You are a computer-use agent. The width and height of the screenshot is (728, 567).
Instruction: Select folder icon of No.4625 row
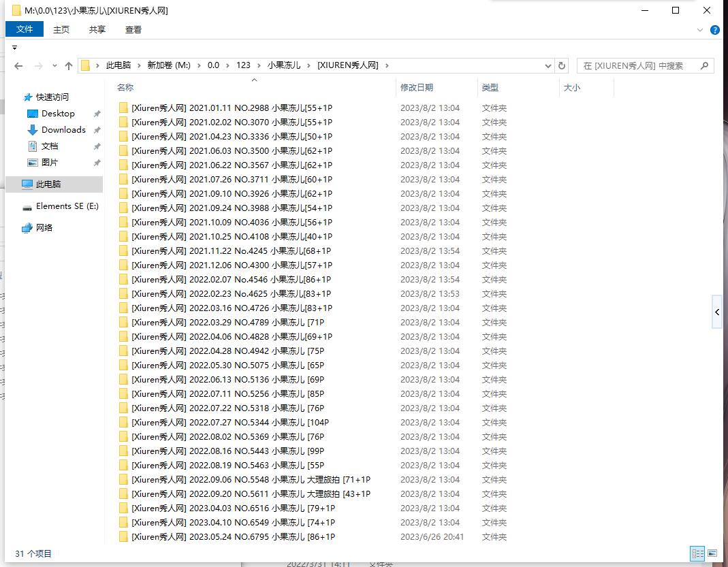coord(123,293)
